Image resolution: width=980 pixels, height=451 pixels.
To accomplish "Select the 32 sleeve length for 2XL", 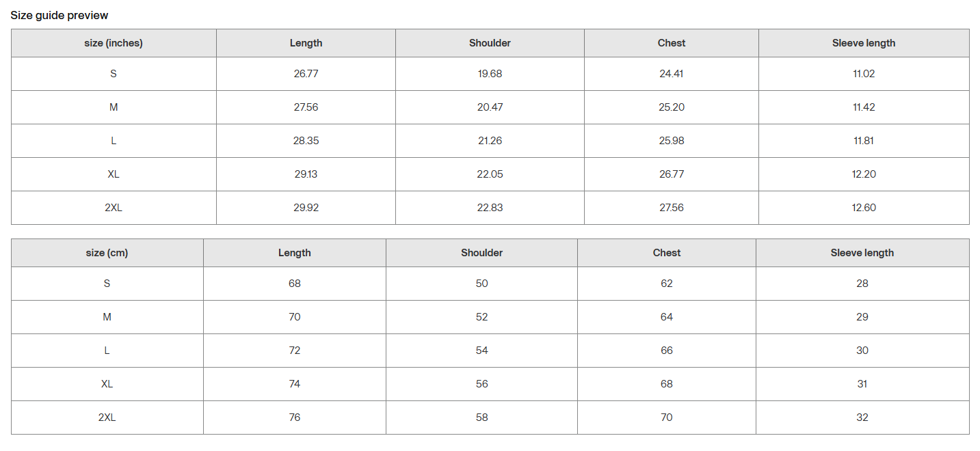I will pos(862,418).
